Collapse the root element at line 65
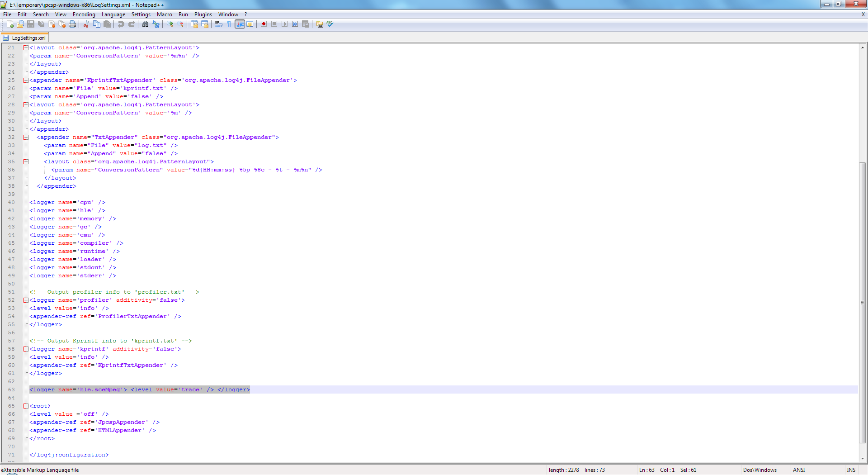Screen dimensions: 868x475 [x=26, y=406]
